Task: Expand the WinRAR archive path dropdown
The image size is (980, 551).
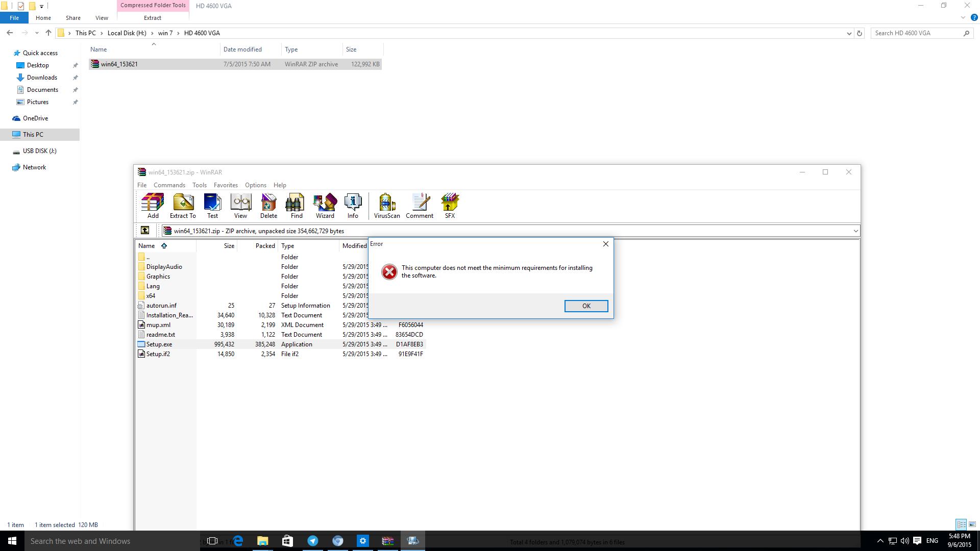Action: 855,231
